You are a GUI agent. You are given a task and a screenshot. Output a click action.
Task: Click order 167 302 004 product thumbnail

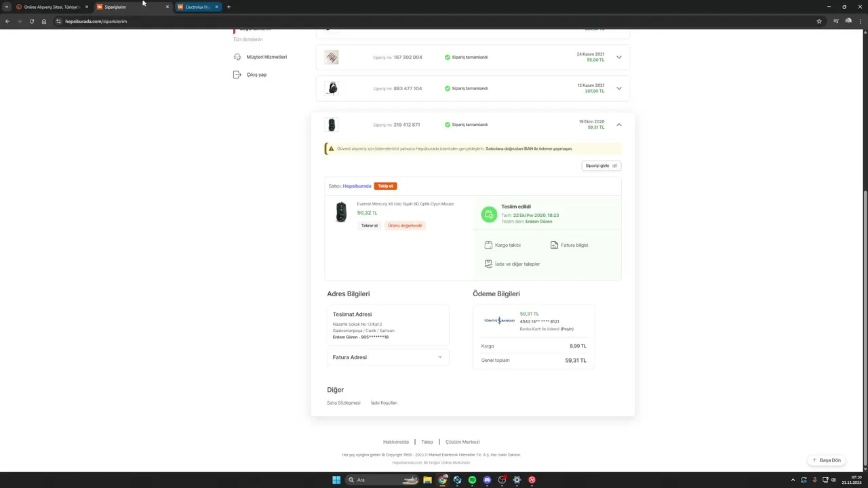(332, 58)
